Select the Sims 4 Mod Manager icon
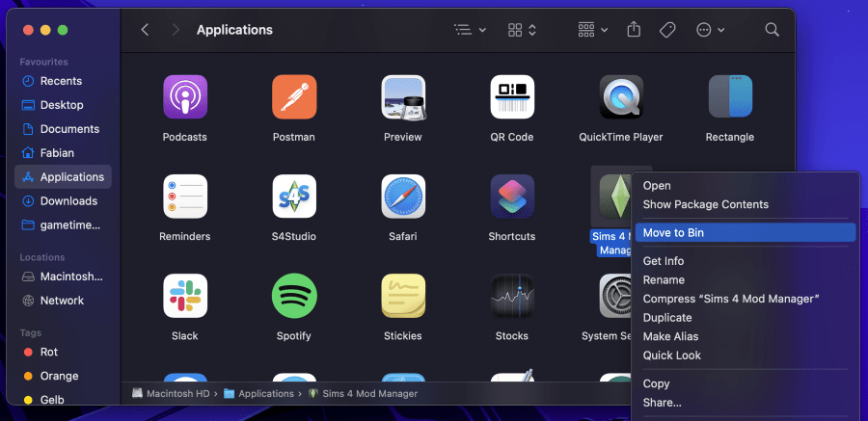 coord(614,197)
